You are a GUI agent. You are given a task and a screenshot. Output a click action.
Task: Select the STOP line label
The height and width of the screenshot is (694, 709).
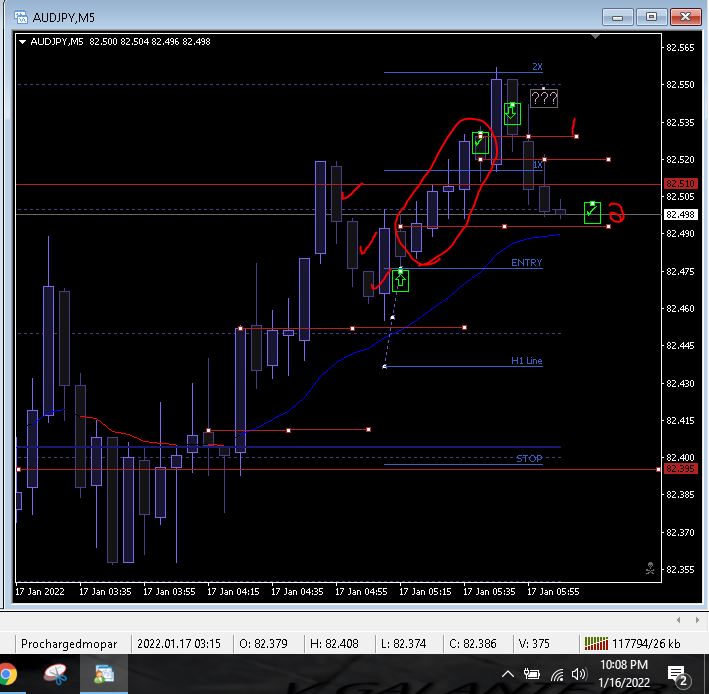tap(529, 458)
